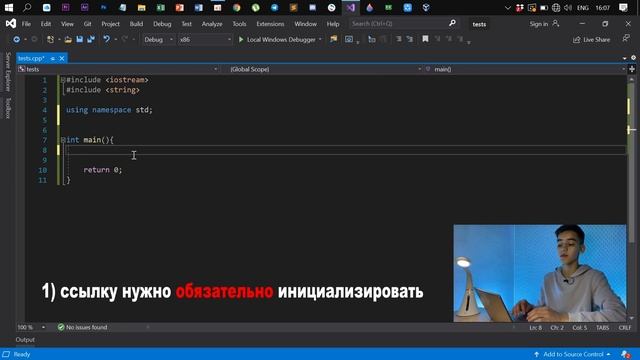
Task: Click the split editor button above scrollbar
Action: (632, 69)
